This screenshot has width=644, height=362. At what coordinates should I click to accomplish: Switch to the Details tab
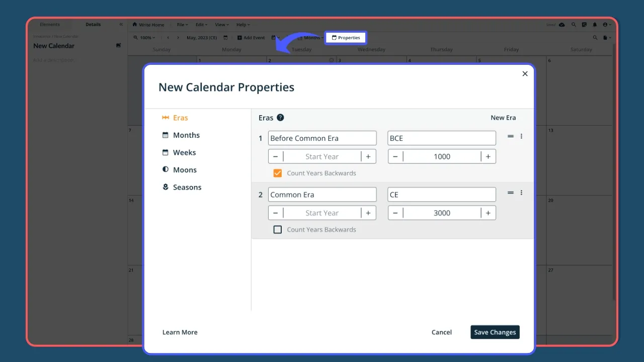[x=93, y=24]
